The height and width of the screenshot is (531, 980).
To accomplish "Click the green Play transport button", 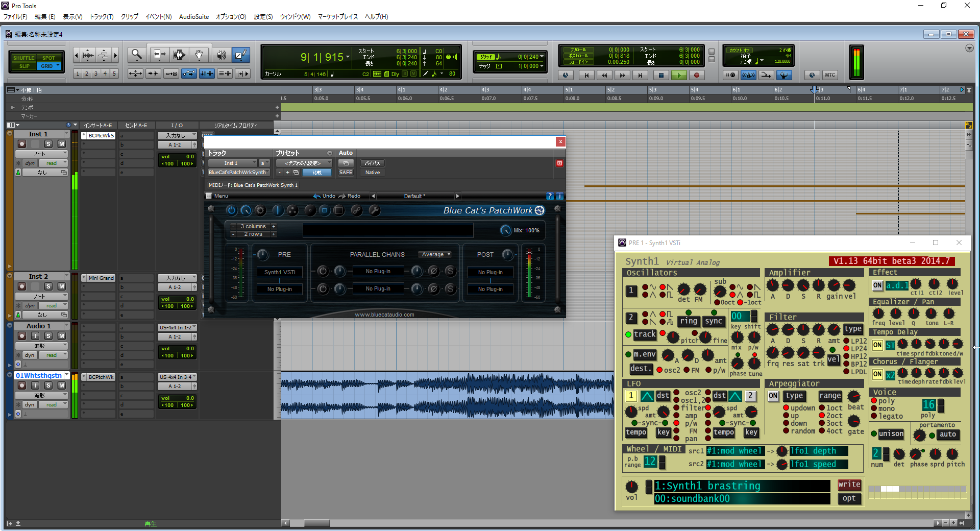I will (679, 75).
